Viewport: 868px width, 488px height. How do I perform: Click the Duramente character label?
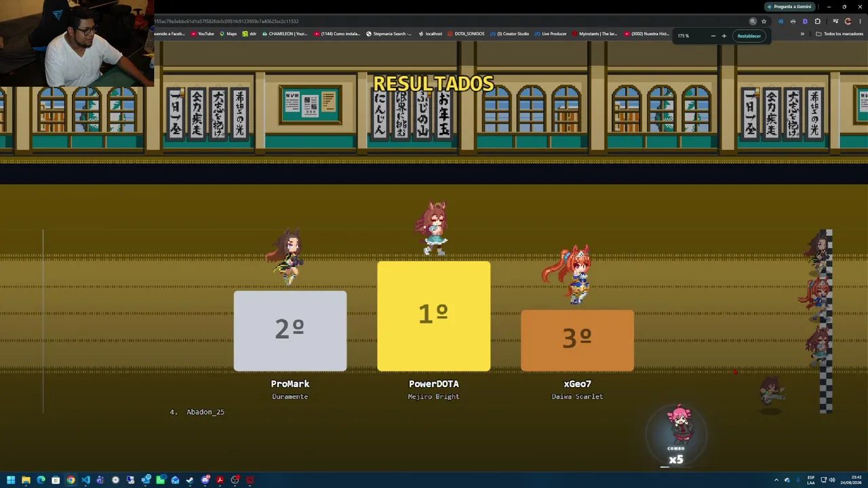coord(290,396)
